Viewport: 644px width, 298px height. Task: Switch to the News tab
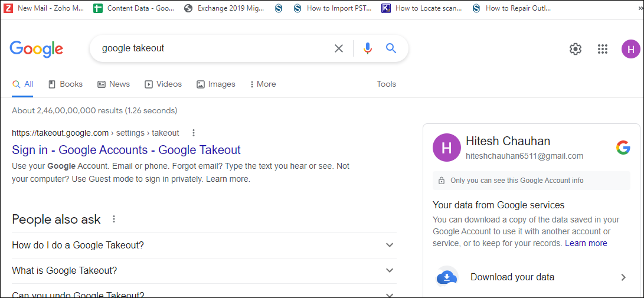coord(114,84)
